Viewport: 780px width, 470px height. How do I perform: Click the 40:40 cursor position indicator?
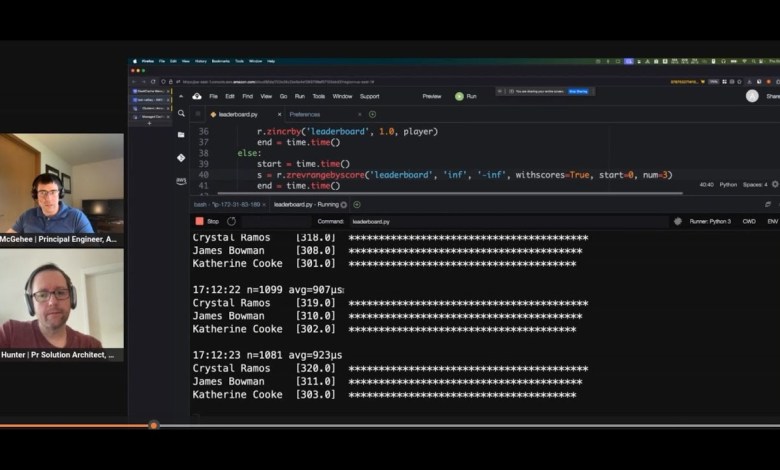[x=706, y=185]
